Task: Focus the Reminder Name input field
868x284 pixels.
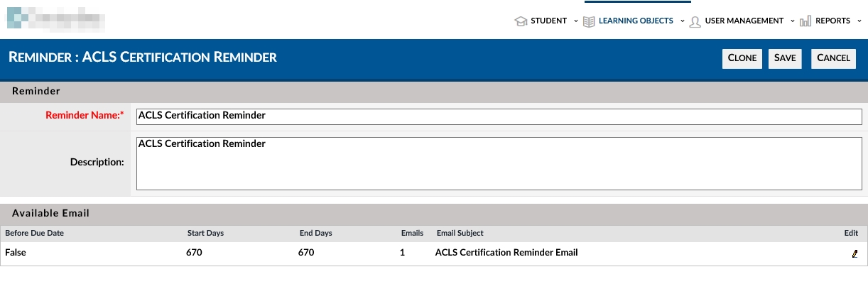Action: 499,116
